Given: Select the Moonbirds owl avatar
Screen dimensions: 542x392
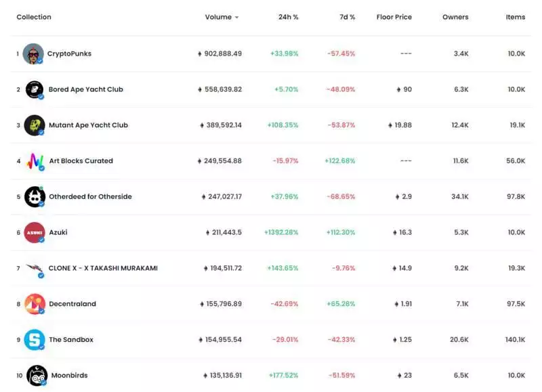Looking at the screenshot, I should (x=37, y=376).
